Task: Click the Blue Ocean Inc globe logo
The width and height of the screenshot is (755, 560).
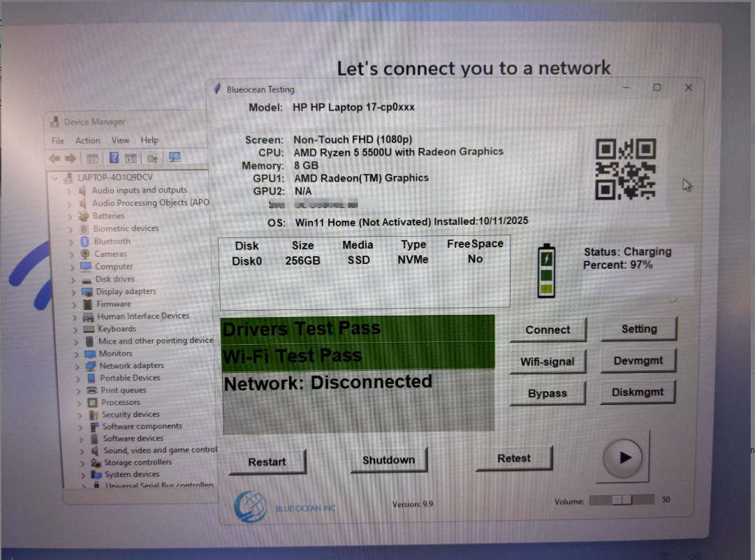Action: tap(250, 506)
